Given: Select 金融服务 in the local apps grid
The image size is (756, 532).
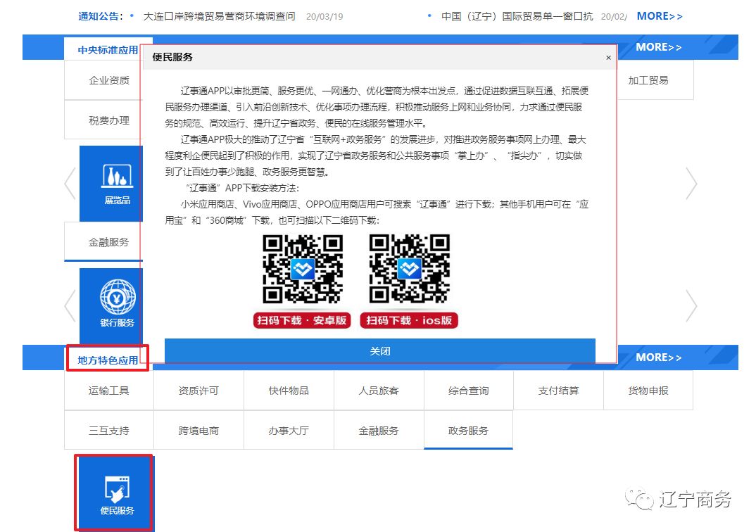Looking at the screenshot, I should [x=379, y=431].
